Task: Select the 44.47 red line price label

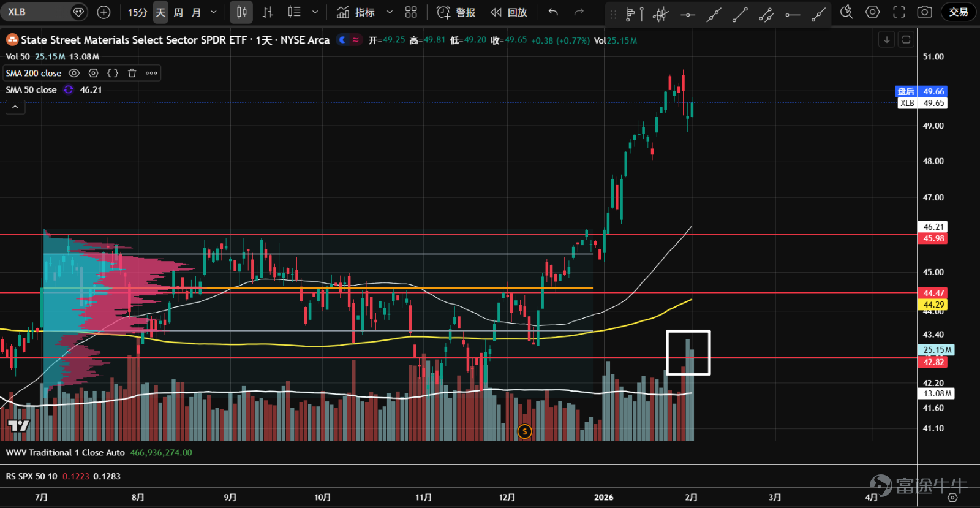Action: point(932,293)
